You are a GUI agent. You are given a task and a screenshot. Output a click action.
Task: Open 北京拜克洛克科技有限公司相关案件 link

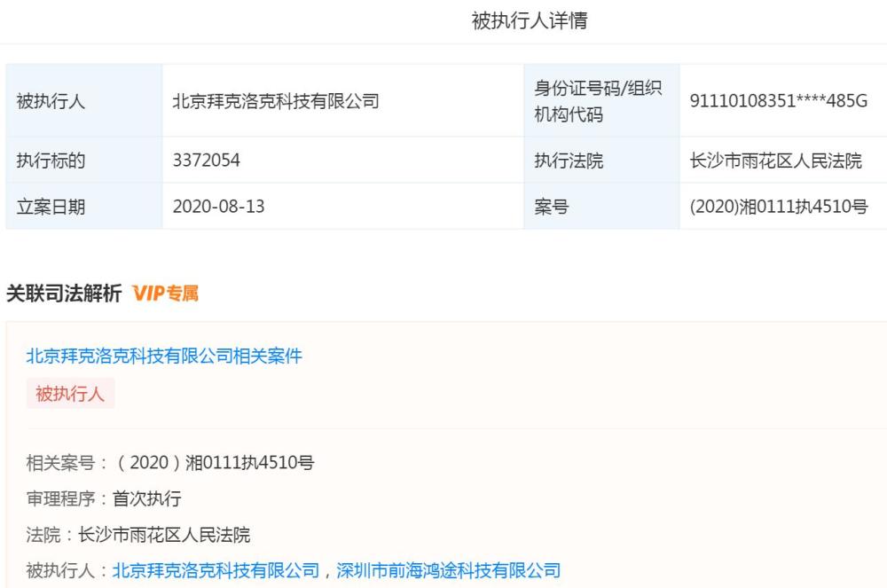pos(164,356)
